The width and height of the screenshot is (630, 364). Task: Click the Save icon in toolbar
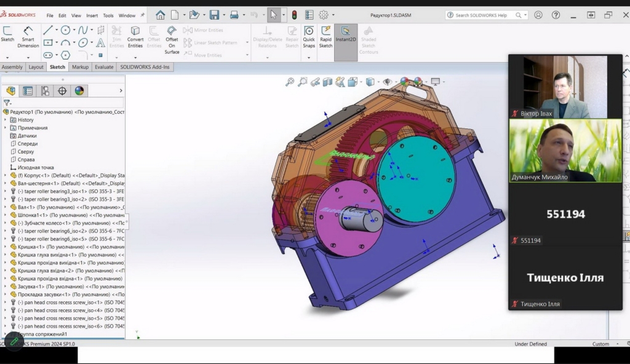point(214,15)
